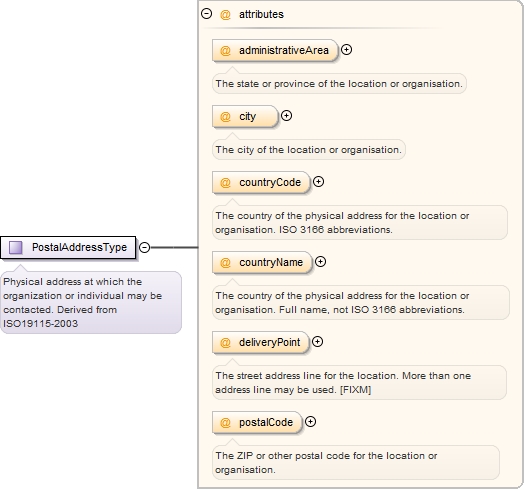Image resolution: width=525 pixels, height=490 pixels.
Task: Click the purple square PostalAddressType icon
Action: (x=15, y=248)
